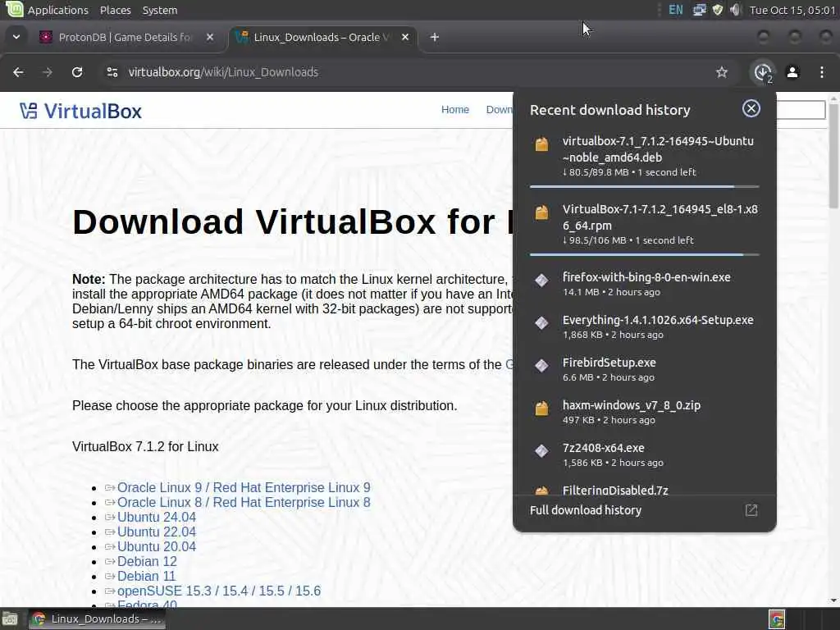The height and width of the screenshot is (630, 840).
Task: Open the Ubuntu 24.04 download link
Action: [157, 517]
